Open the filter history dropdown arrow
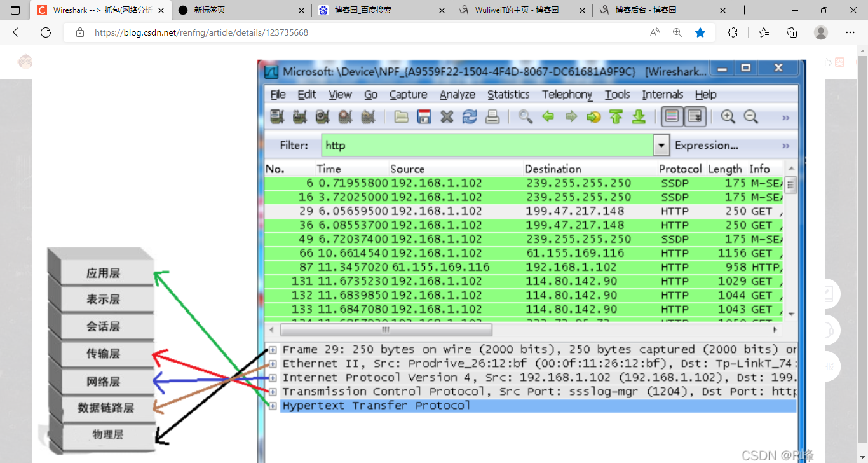This screenshot has width=868, height=463. coord(662,146)
